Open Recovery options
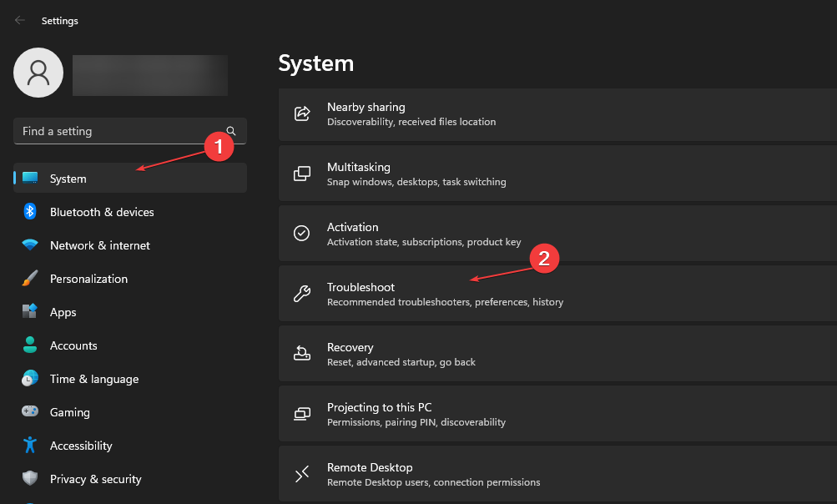837x504 pixels. (x=551, y=354)
